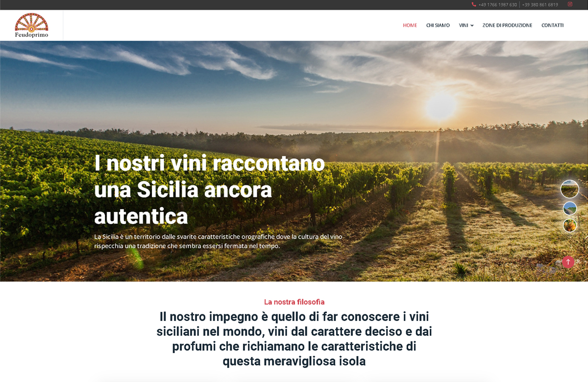
Task: Select the vineyard sunset slide thumbnail
Action: click(570, 189)
